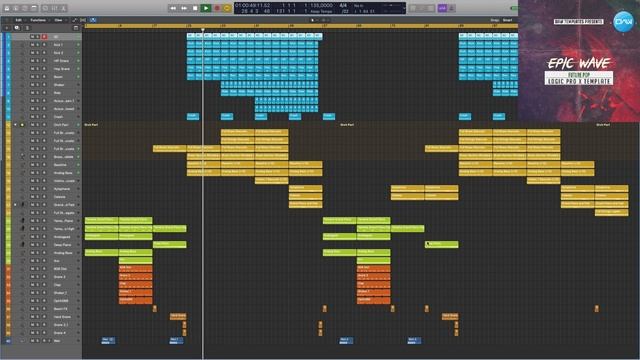The image size is (640, 360).
Task: Toggle the automation icon next to View
Action: point(75,20)
